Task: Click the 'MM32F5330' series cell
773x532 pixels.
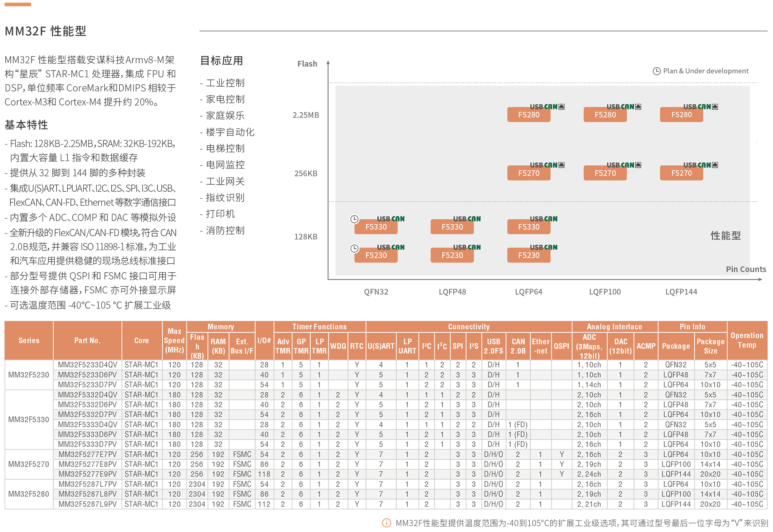Action: click(29, 420)
